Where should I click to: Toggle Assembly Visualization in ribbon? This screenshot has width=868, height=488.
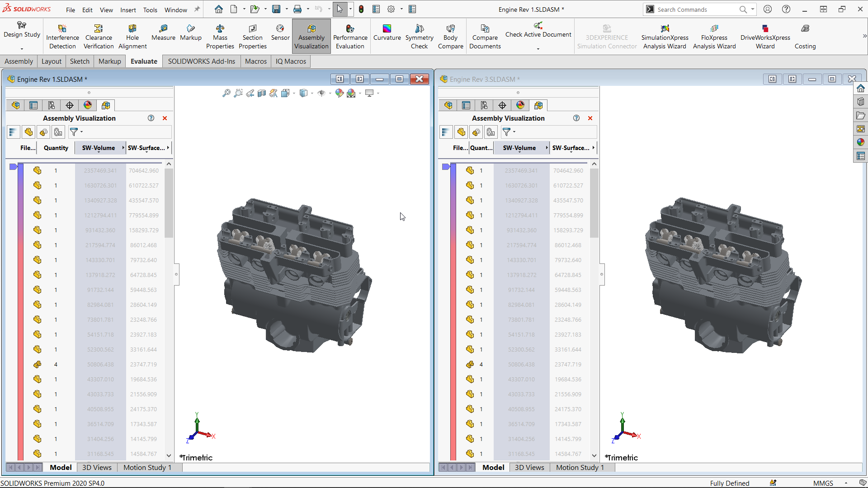[x=311, y=37]
